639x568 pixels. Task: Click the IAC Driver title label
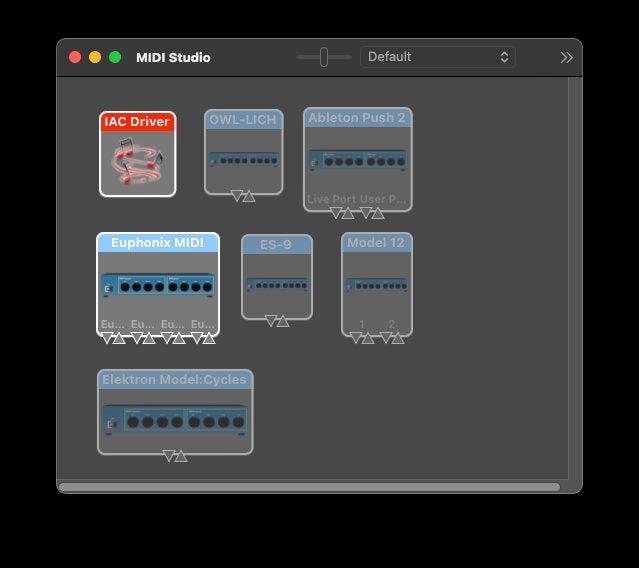(137, 121)
